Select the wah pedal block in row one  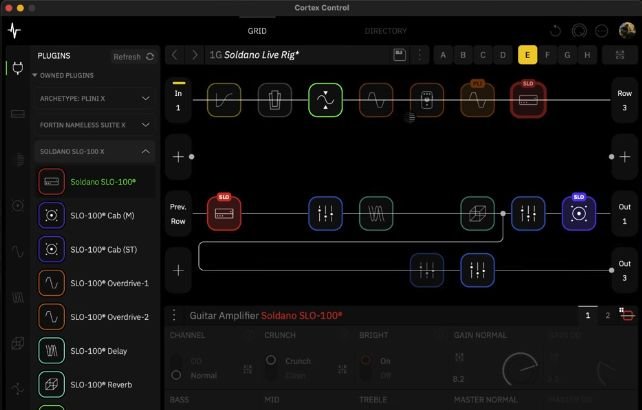pyautogui.click(x=275, y=100)
